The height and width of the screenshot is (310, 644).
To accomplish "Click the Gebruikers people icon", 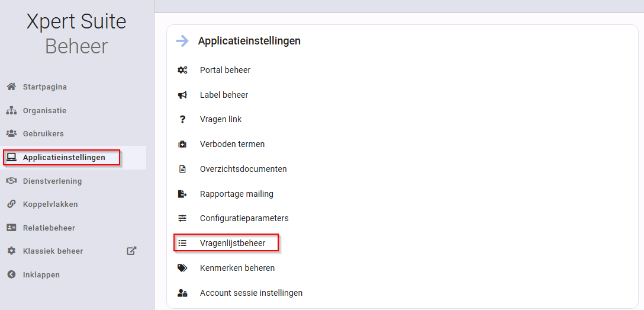I will point(11,133).
